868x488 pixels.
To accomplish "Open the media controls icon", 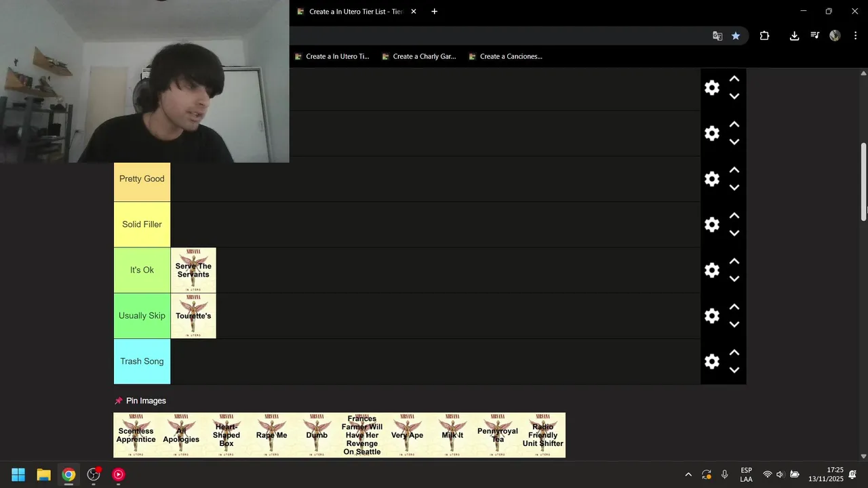I will (x=815, y=36).
